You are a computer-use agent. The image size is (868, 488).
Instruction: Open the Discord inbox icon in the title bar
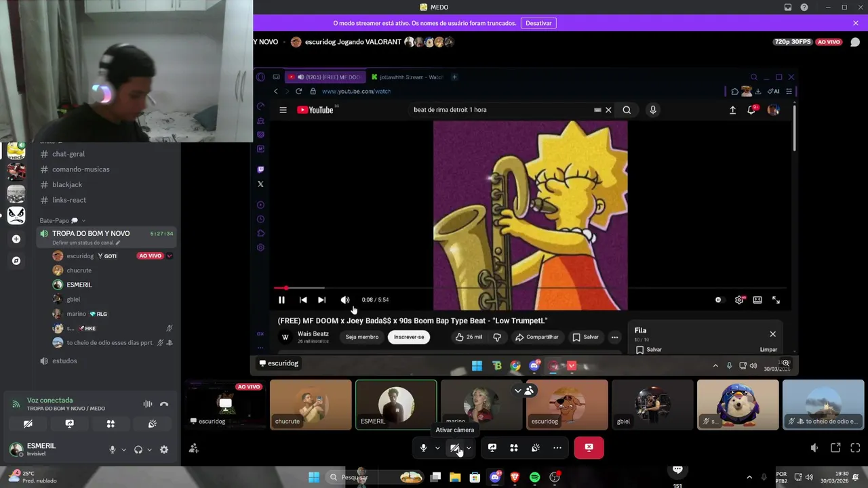[788, 7]
